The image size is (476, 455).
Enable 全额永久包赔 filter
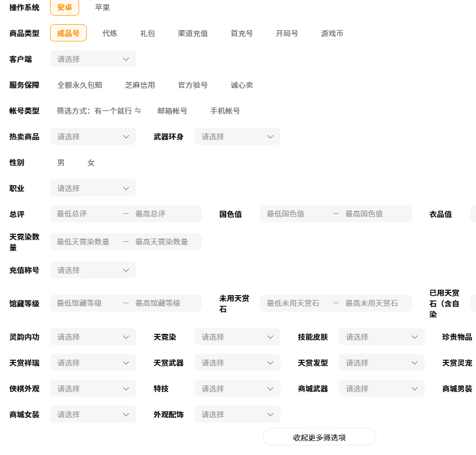80,85
